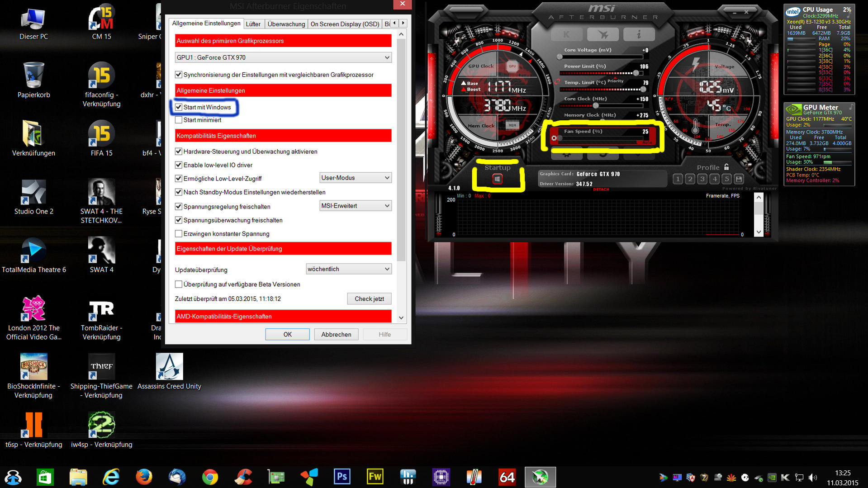The width and height of the screenshot is (868, 488).
Task: Toggle Enable low-level IO driver checkbox
Action: [x=179, y=165]
